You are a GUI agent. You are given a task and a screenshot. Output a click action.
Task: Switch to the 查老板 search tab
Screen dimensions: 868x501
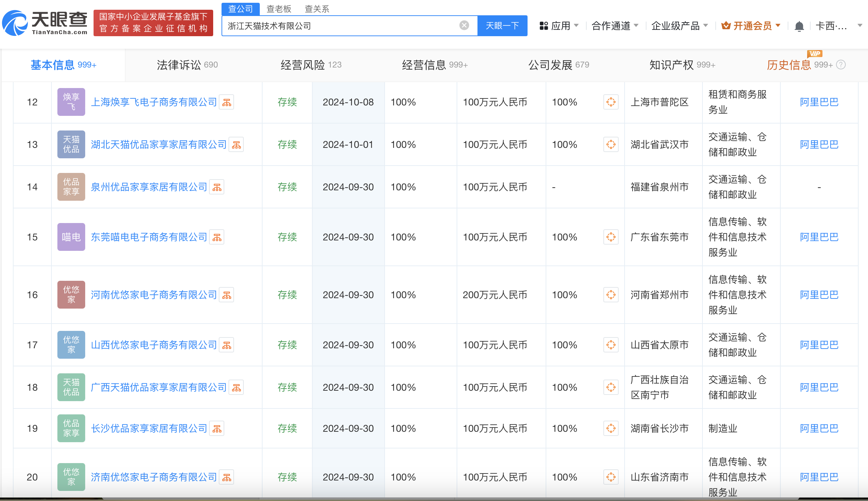pos(279,9)
